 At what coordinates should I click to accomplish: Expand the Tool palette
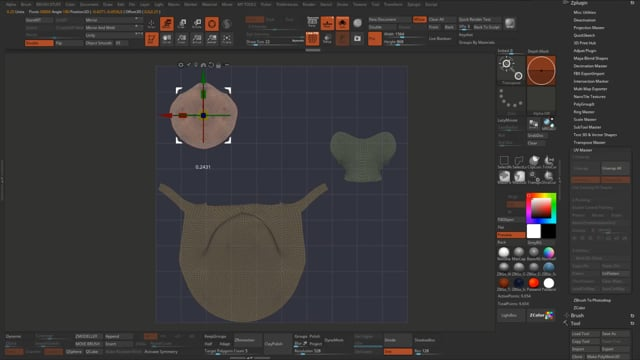pyautogui.click(x=575, y=323)
